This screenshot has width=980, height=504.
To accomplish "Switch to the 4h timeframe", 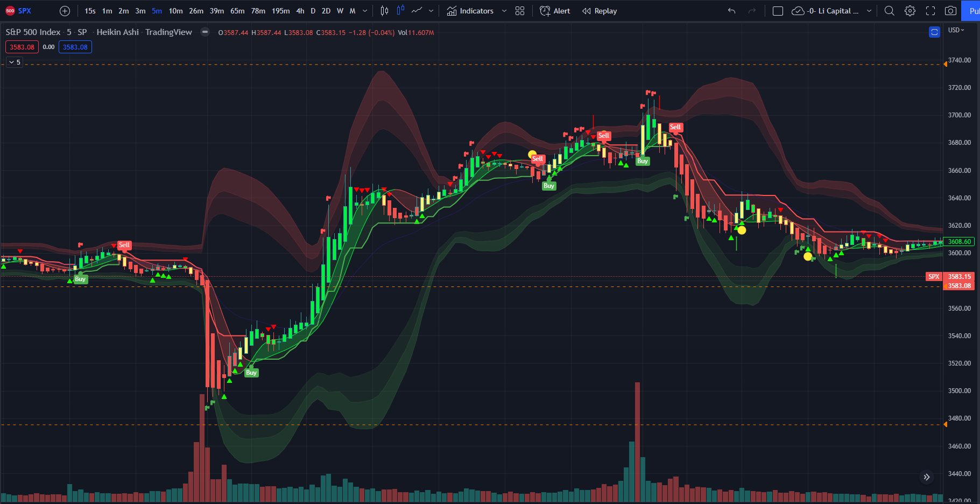I will [x=300, y=11].
